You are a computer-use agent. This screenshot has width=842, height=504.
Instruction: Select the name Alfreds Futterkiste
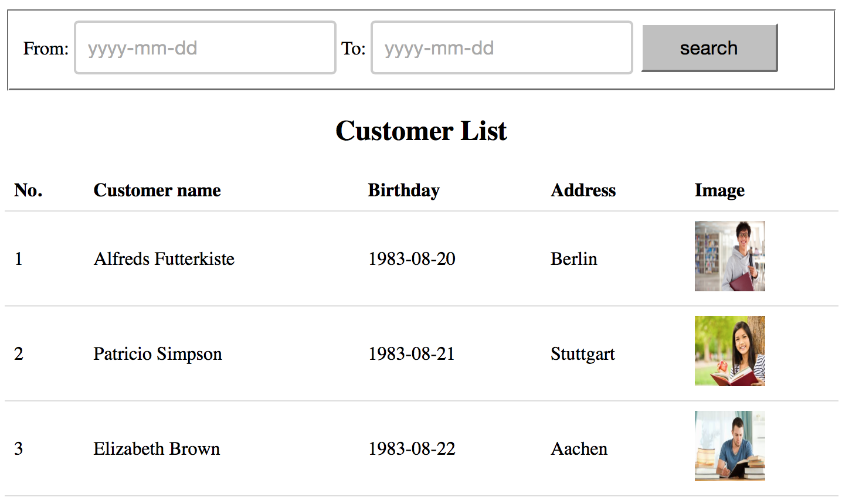[164, 259]
